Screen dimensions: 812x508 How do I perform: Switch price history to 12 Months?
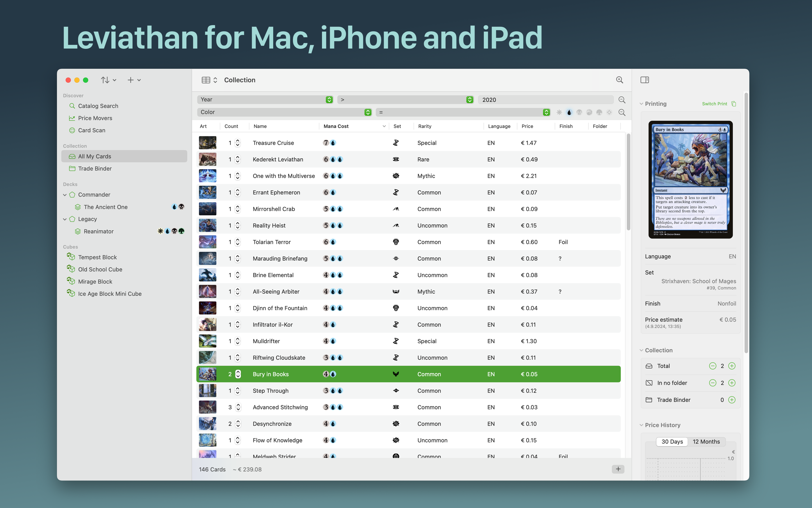(706, 441)
